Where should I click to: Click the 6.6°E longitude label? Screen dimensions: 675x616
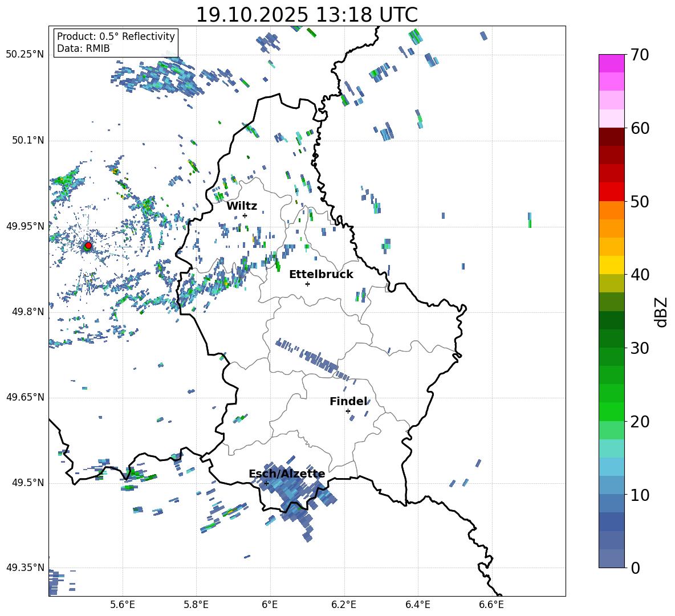(491, 605)
